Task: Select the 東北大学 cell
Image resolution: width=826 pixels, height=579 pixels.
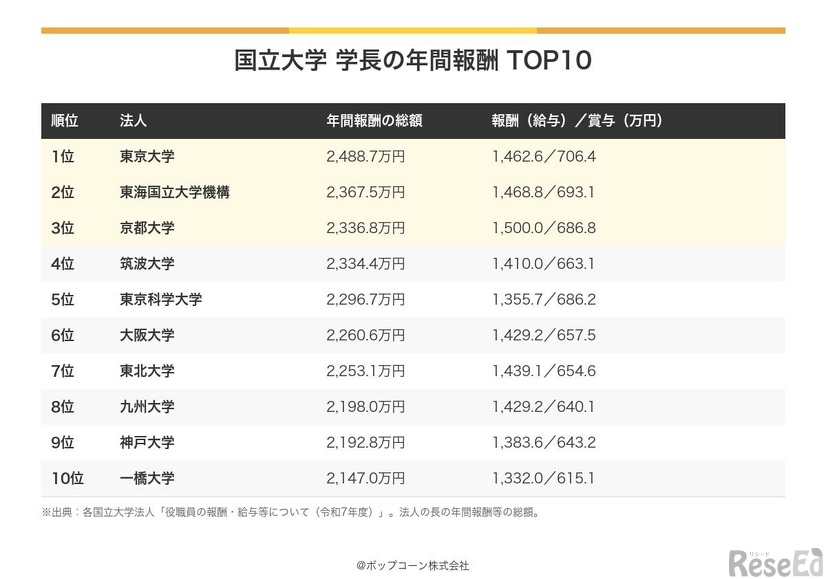Action: point(147,371)
